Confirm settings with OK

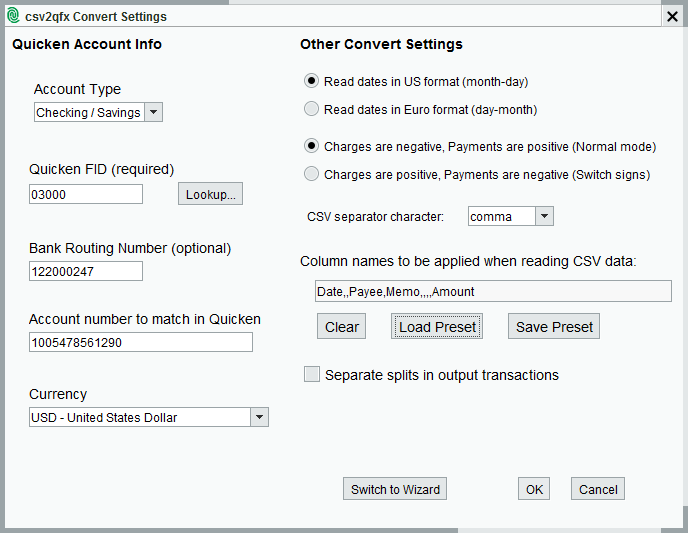(534, 489)
